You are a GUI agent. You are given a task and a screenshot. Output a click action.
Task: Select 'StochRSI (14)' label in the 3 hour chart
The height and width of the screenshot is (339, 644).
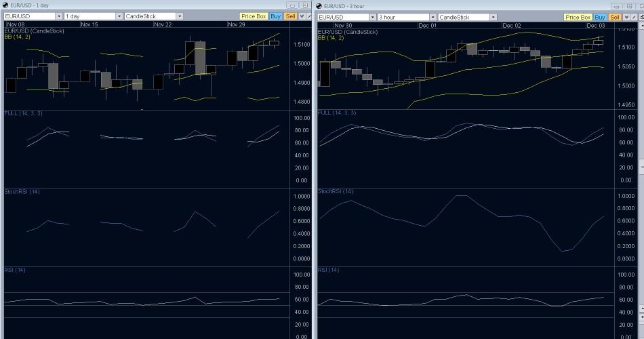(336, 191)
